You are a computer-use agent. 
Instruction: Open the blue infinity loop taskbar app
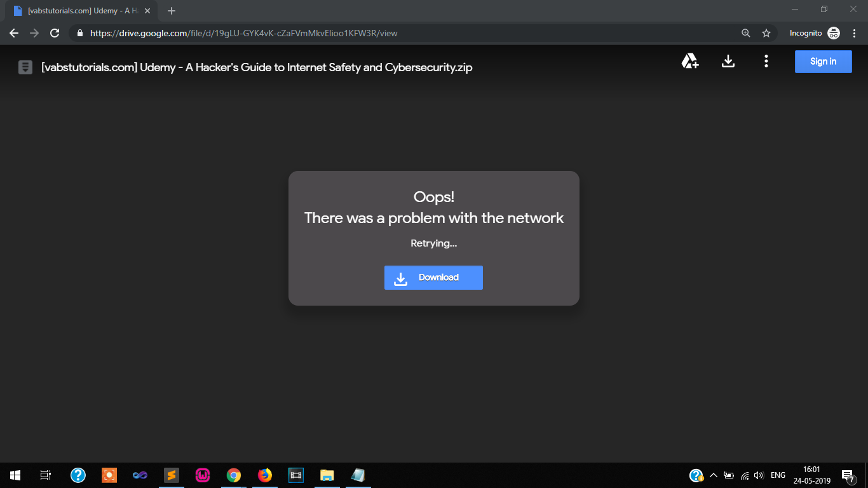(x=140, y=475)
